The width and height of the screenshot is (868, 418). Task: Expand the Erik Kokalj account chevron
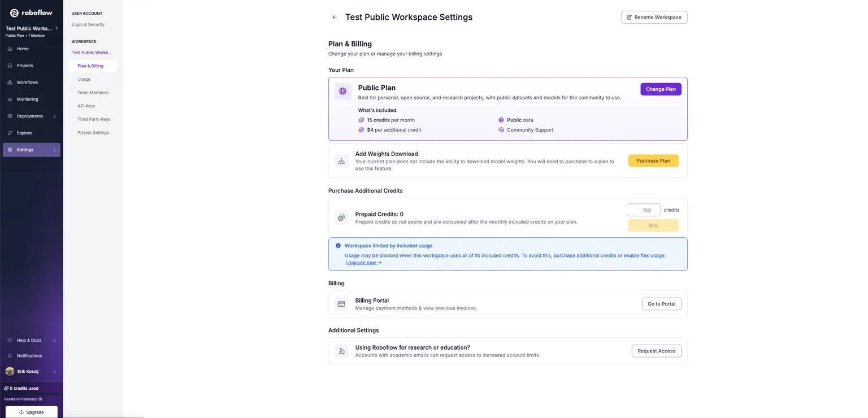click(54, 372)
